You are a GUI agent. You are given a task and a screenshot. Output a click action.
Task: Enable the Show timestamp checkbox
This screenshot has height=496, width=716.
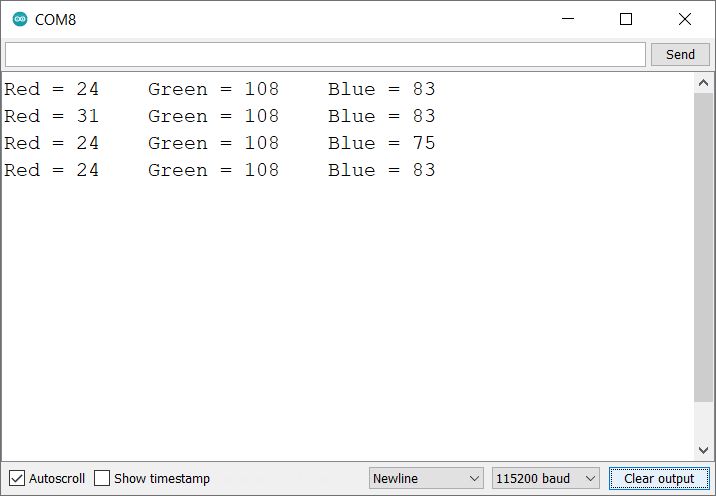[x=102, y=478]
